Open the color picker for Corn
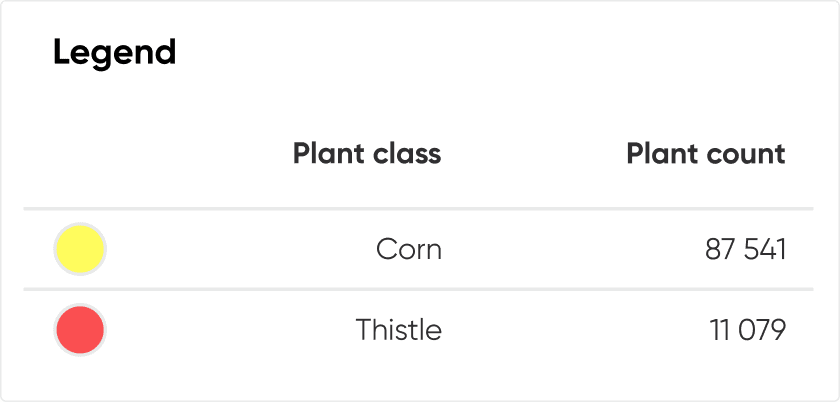Image resolution: width=840 pixels, height=402 pixels. pos(79,249)
